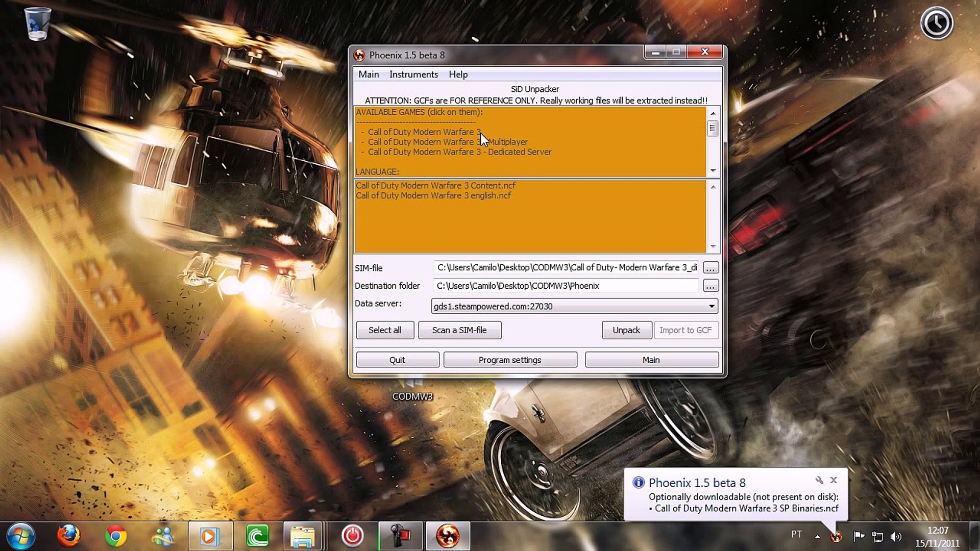Open the Windows Start menu
Viewport: 980px width, 551px height.
[20, 536]
